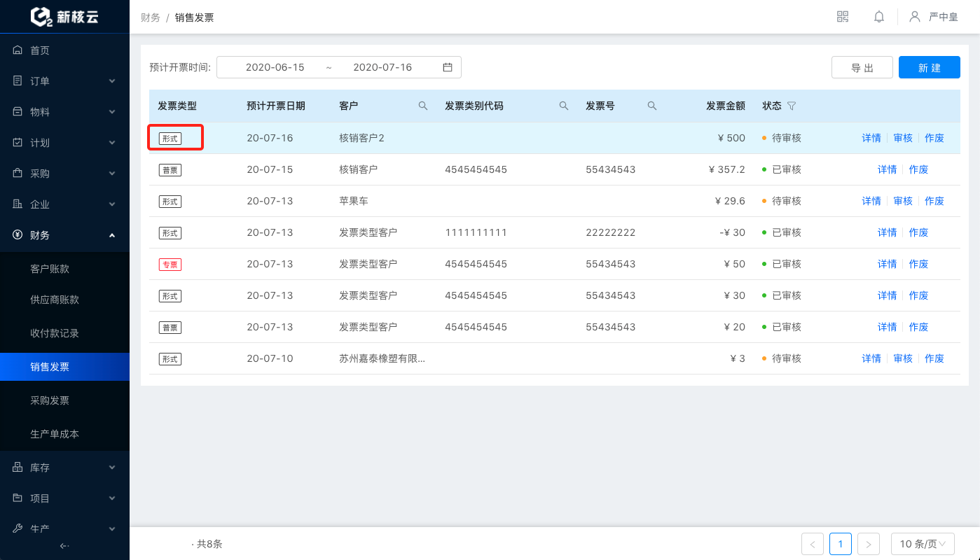Click the start date 2020-06-15 field
This screenshot has height=560, width=980.
(x=275, y=67)
